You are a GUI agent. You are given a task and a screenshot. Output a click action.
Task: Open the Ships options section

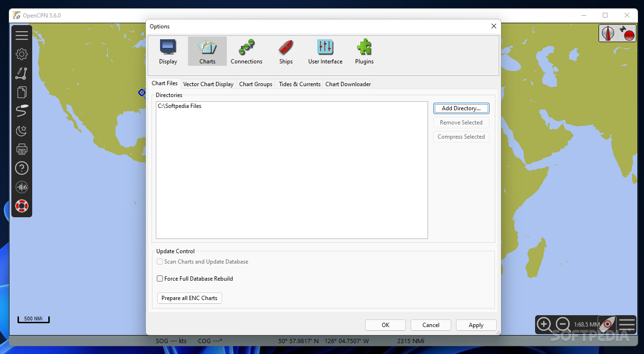point(286,51)
